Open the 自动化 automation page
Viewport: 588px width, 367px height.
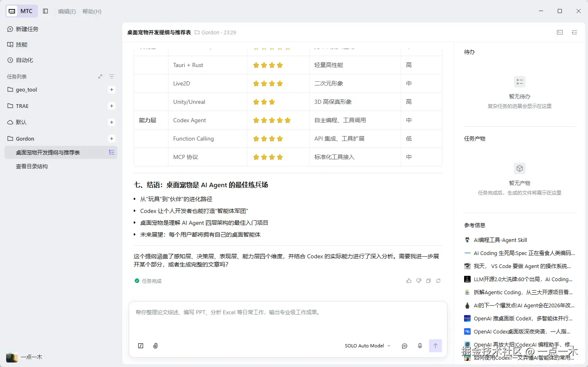click(20, 60)
